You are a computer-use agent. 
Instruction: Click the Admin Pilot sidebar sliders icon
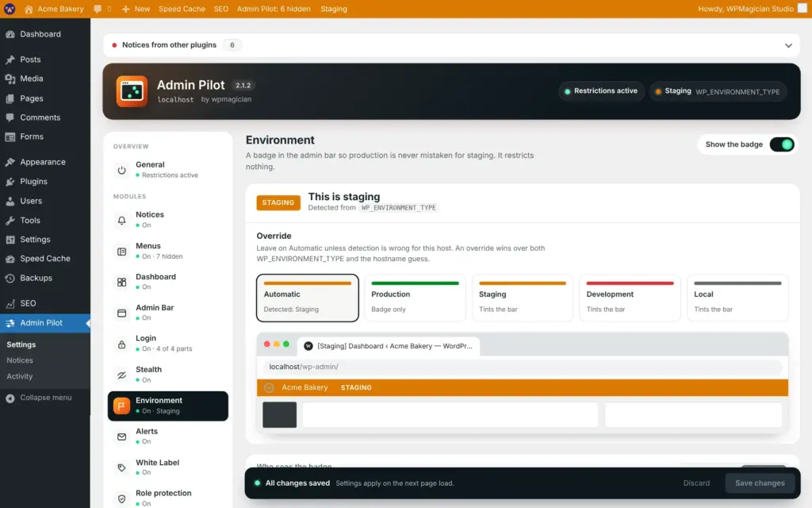coord(10,323)
